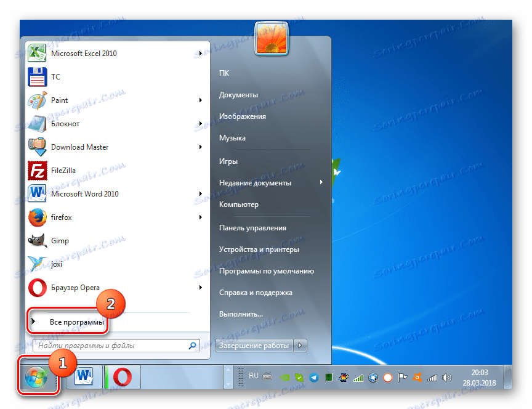Expand the firefox jump list arrow

[x=201, y=217]
